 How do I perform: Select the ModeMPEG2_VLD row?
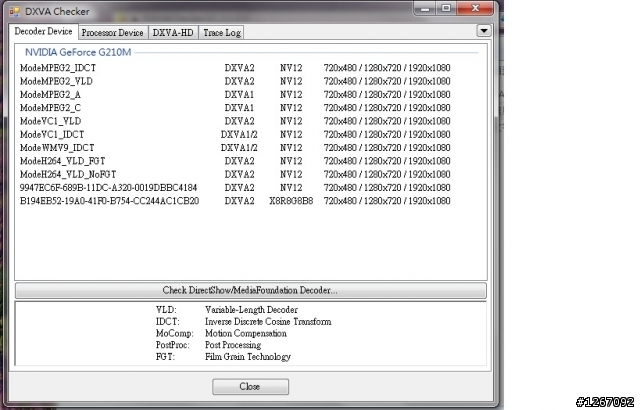point(235,81)
